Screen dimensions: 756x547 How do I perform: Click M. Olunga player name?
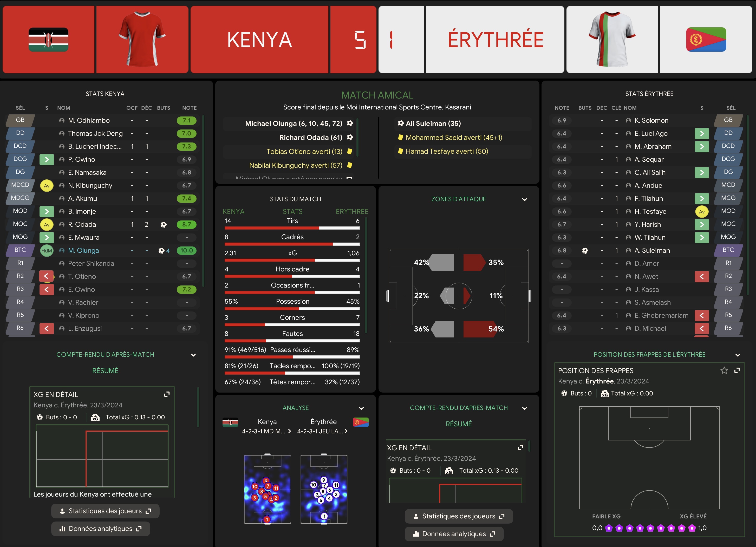(83, 251)
